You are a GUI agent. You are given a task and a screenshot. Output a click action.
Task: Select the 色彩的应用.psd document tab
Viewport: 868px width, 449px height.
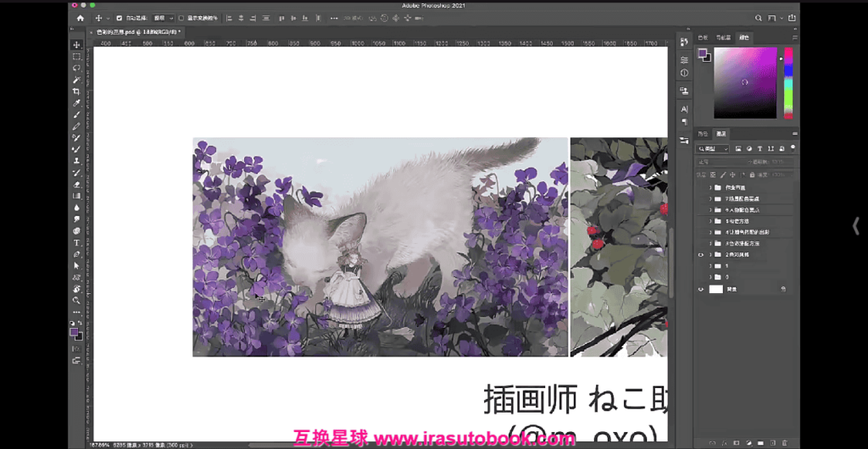click(138, 32)
